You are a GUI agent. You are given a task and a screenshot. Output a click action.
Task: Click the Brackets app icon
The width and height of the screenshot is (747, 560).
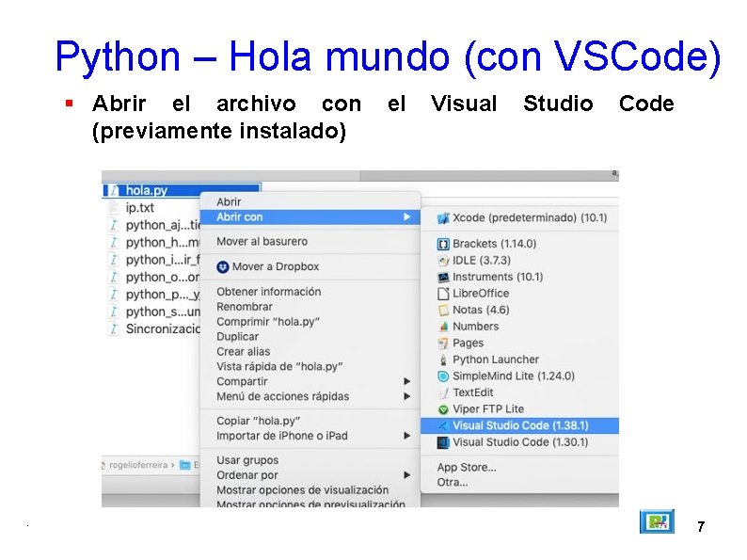(443, 245)
